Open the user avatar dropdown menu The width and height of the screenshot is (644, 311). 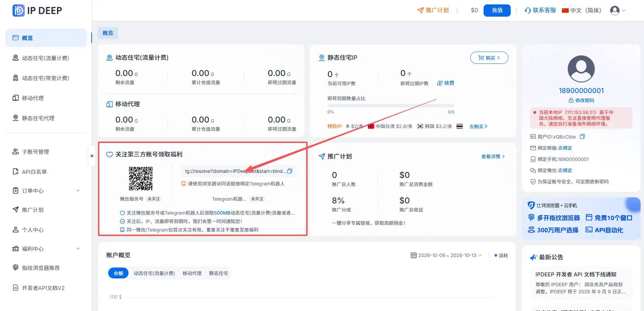point(618,11)
